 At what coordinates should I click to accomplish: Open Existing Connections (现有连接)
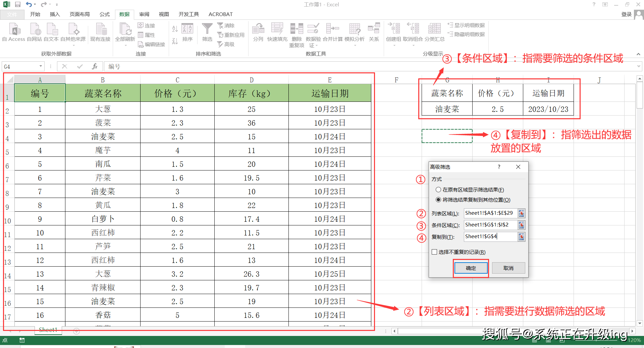(x=100, y=32)
